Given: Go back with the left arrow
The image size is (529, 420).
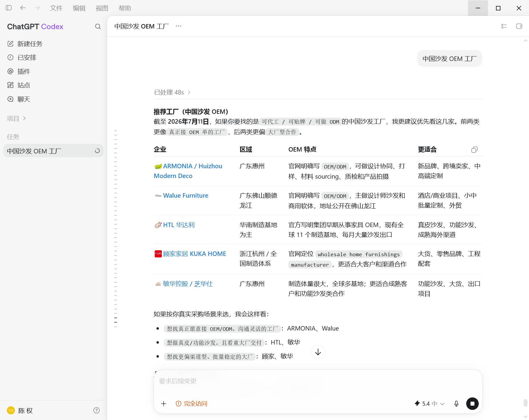Looking at the screenshot, I should (23, 8).
